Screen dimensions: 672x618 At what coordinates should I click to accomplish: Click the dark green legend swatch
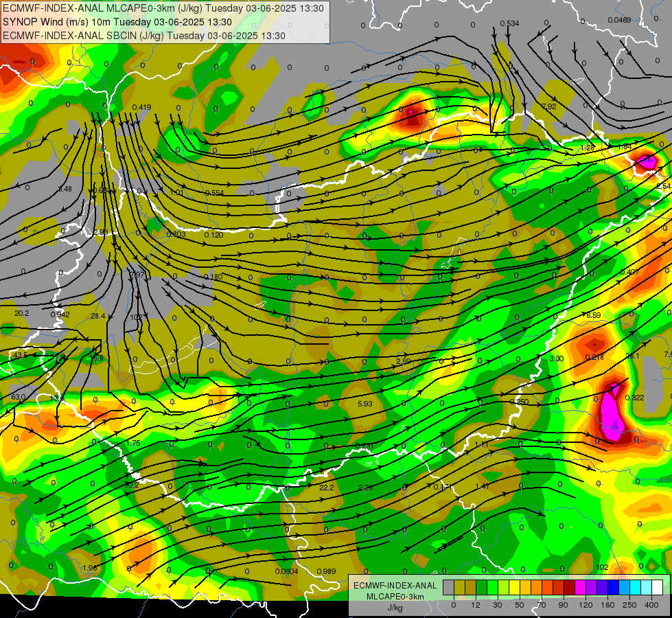(x=481, y=587)
